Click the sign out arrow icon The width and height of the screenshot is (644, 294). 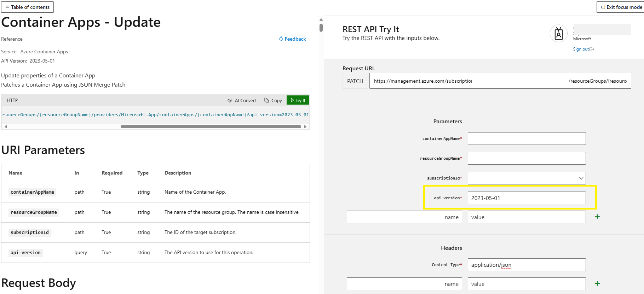pos(592,49)
